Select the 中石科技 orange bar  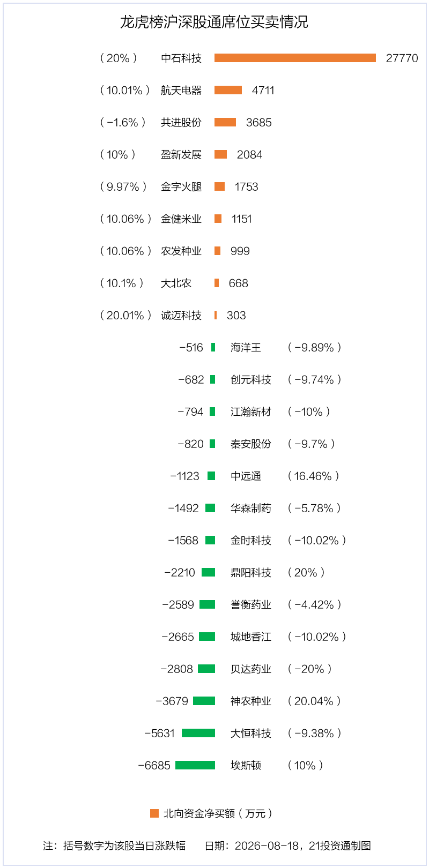[295, 58]
